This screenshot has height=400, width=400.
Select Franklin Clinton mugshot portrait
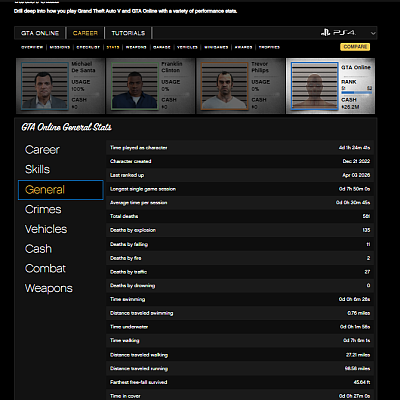135,86
